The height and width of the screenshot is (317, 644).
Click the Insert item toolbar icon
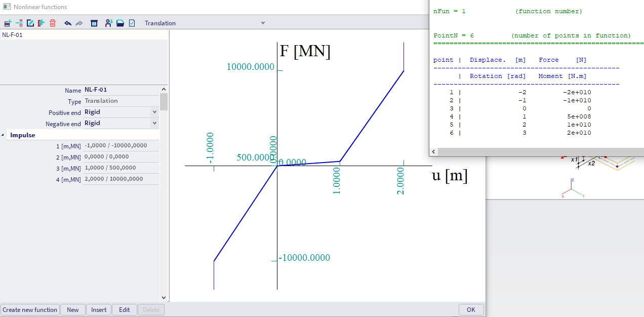pos(19,23)
